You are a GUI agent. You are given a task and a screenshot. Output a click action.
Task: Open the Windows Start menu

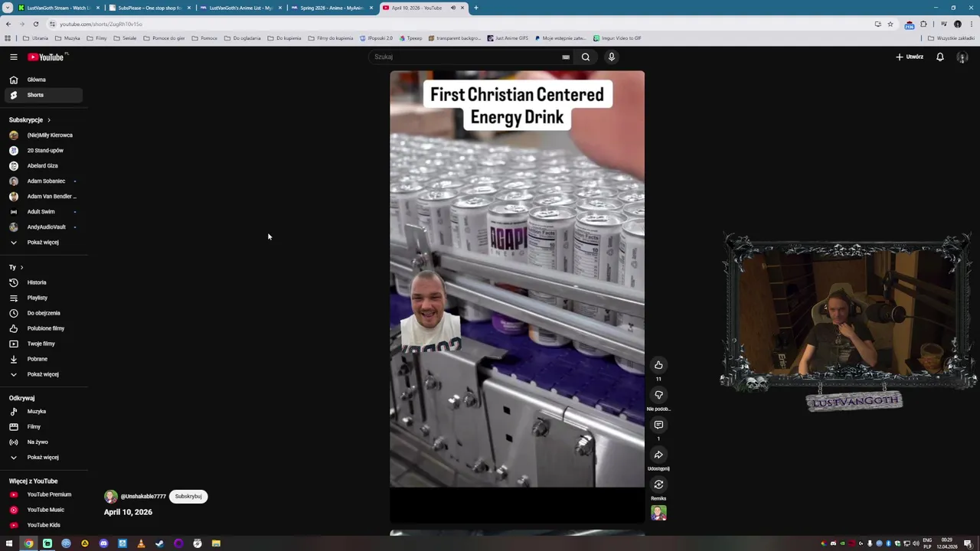click(9, 543)
